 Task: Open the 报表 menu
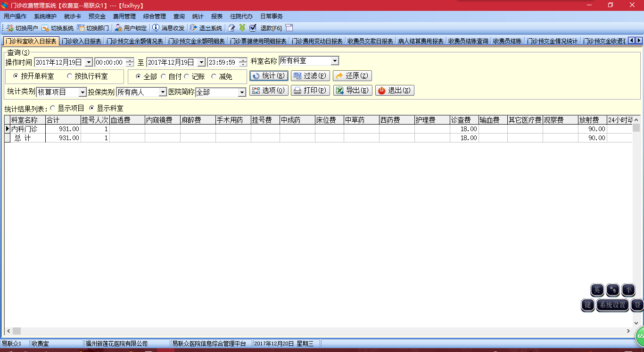[x=217, y=16]
